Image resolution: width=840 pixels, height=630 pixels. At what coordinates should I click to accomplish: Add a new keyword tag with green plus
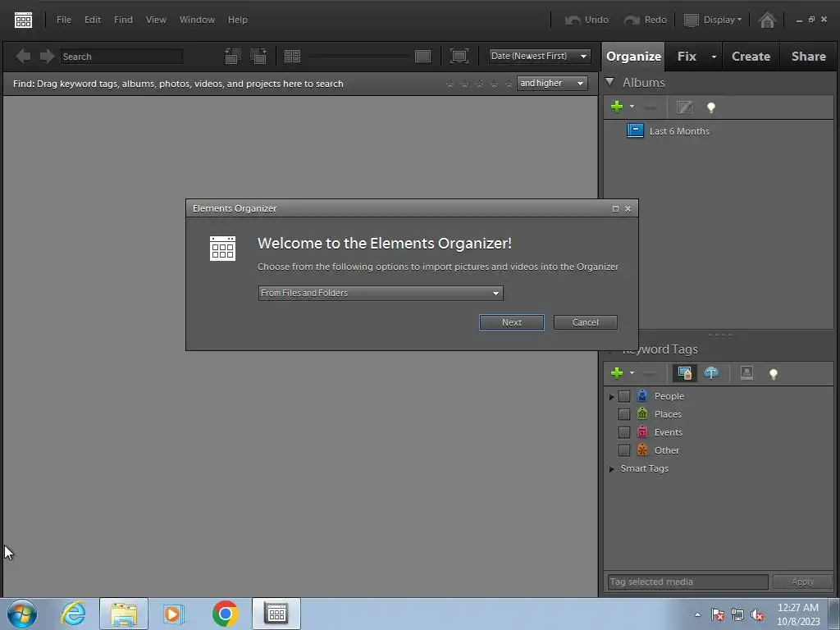(x=617, y=373)
